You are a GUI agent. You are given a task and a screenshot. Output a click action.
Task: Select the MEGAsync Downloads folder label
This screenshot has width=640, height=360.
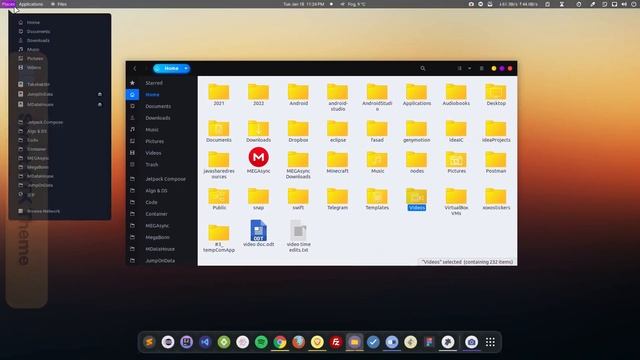point(298,174)
